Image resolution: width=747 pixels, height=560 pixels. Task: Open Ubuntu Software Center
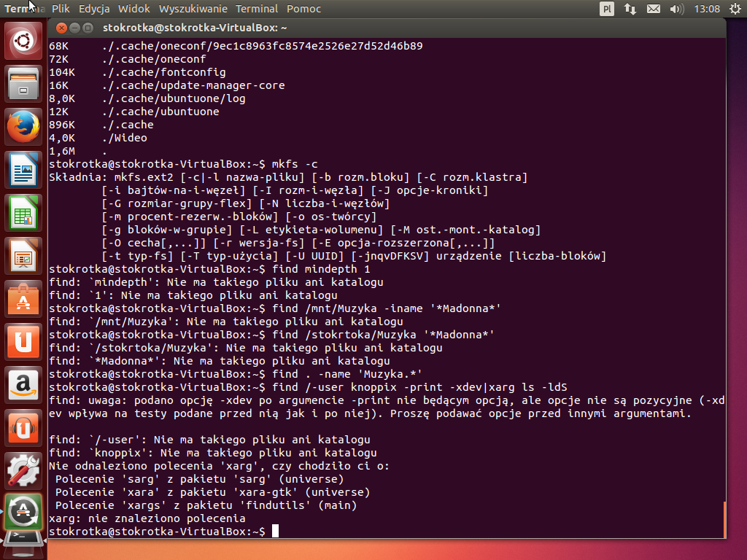click(24, 299)
